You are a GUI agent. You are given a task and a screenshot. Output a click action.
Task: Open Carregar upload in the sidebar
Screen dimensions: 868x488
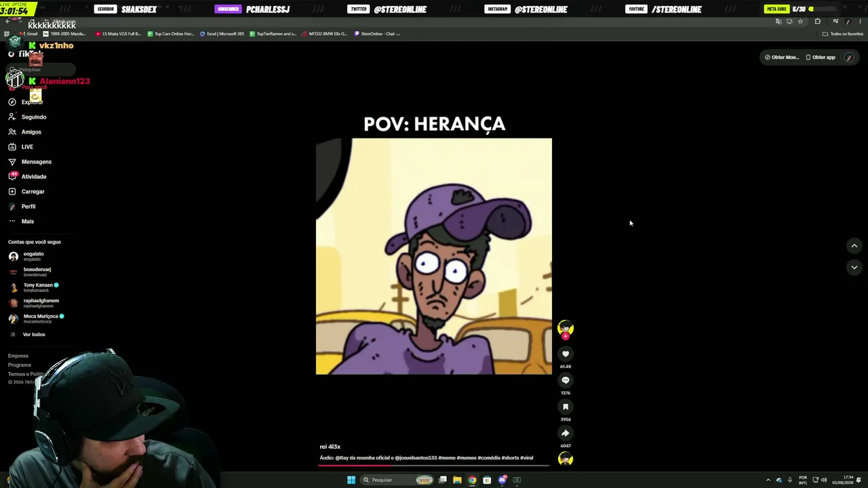(x=26, y=192)
